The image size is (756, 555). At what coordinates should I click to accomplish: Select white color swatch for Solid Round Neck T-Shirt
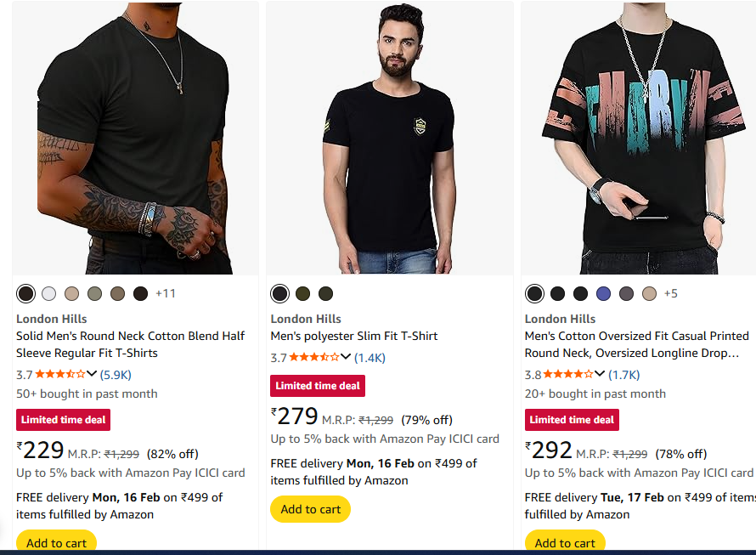[x=49, y=293]
